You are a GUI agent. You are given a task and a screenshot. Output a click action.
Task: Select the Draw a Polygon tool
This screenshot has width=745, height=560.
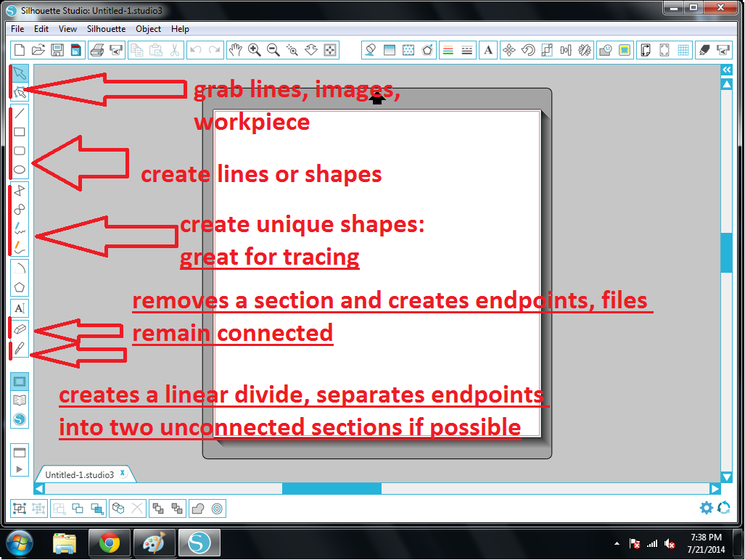20,191
